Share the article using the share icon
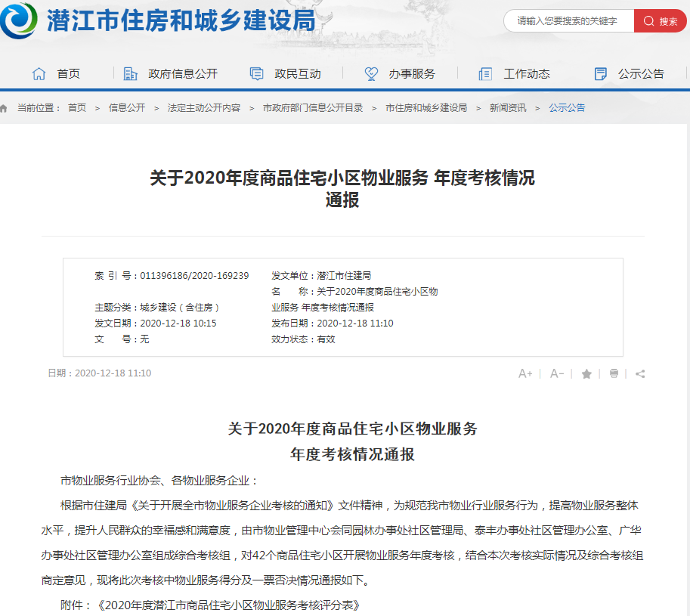Image resolution: width=690 pixels, height=616 pixels. (x=639, y=373)
